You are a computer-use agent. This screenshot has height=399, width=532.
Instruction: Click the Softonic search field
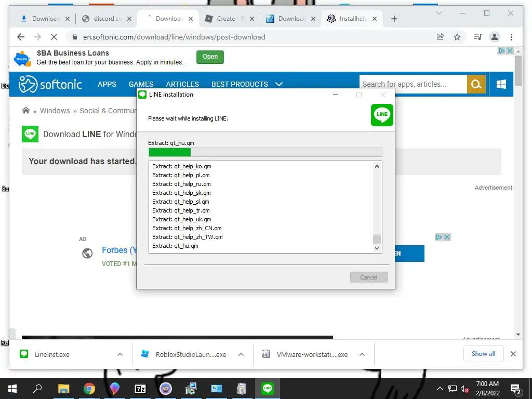coord(413,84)
